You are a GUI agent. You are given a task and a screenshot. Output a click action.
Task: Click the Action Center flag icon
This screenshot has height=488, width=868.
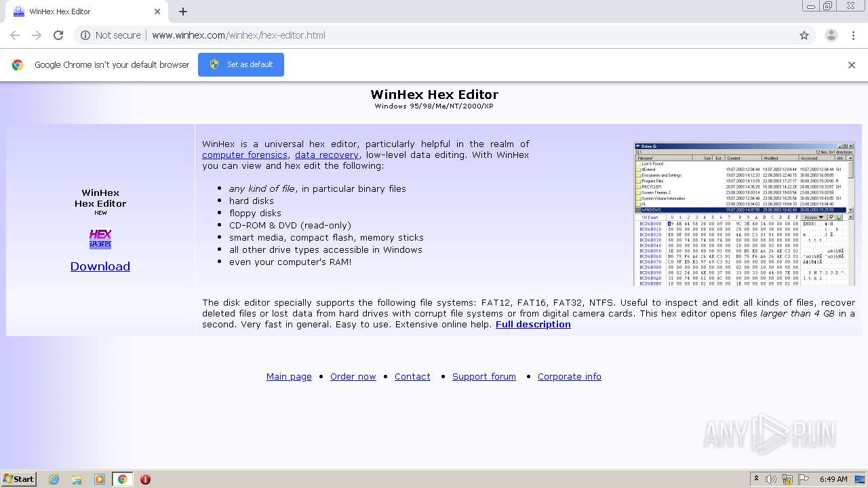(x=804, y=479)
